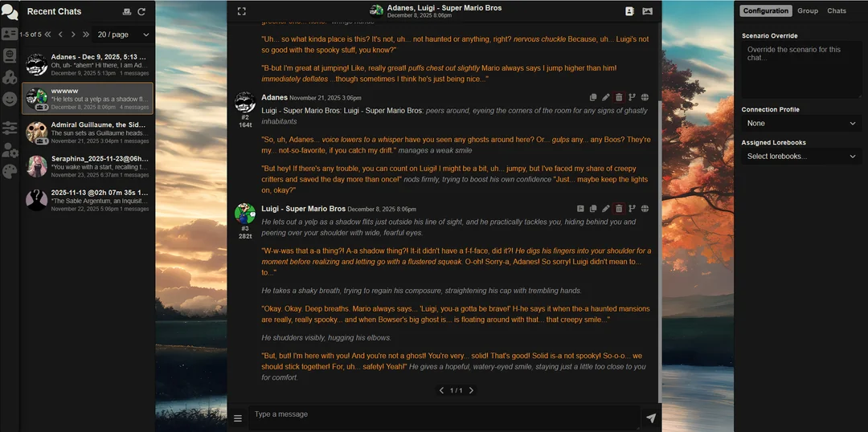Toggle fullscreen chat view icon
868x432 pixels.
(241, 11)
